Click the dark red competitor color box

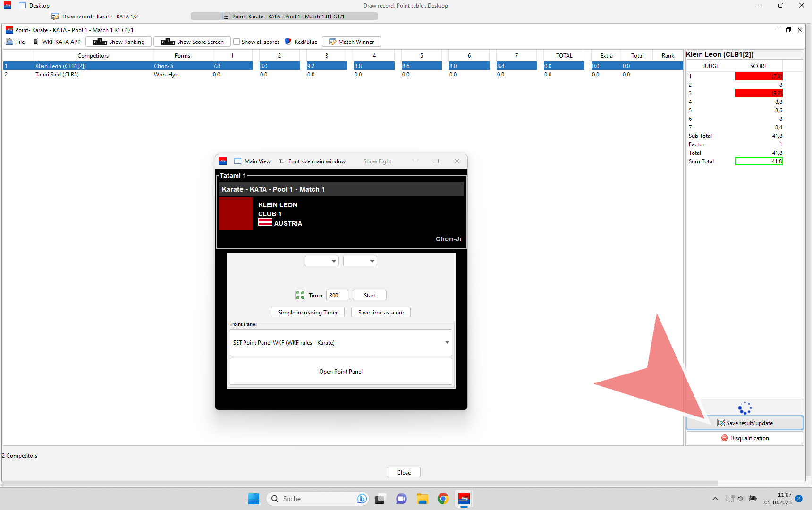(x=236, y=214)
